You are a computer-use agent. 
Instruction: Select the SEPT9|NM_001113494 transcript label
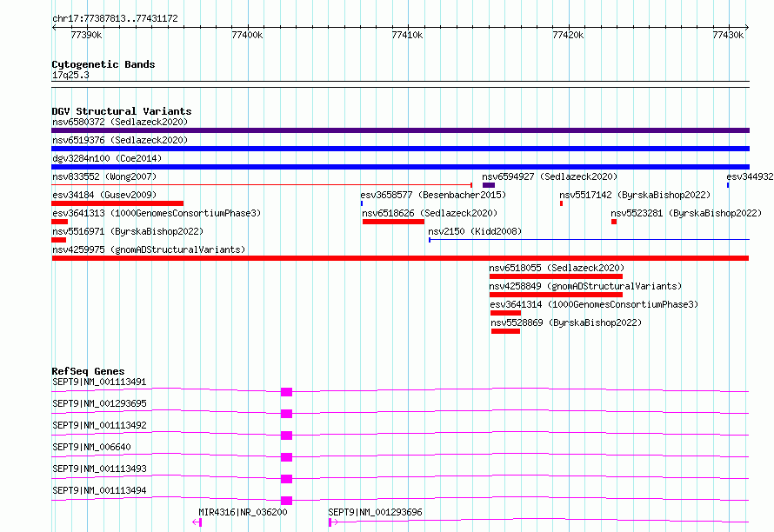(x=99, y=490)
